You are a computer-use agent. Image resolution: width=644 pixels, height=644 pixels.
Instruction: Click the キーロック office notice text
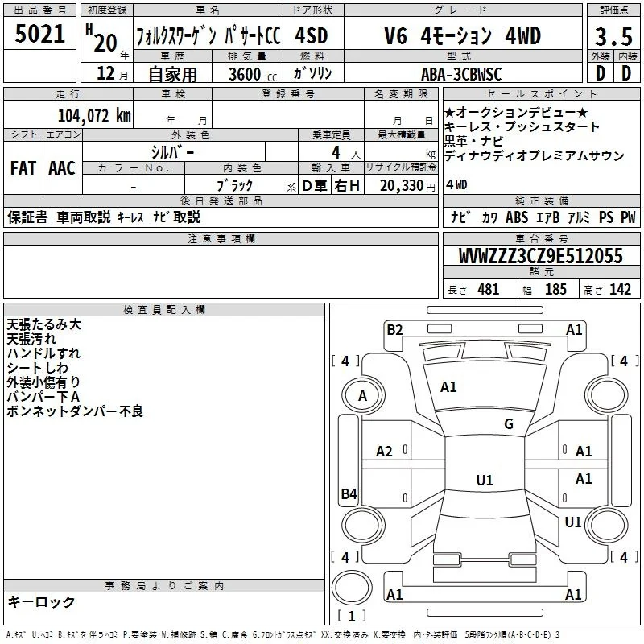pos(41,602)
